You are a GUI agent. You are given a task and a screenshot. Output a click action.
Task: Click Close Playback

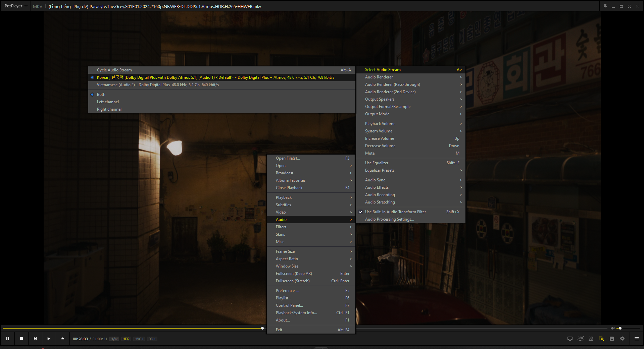pos(311,188)
